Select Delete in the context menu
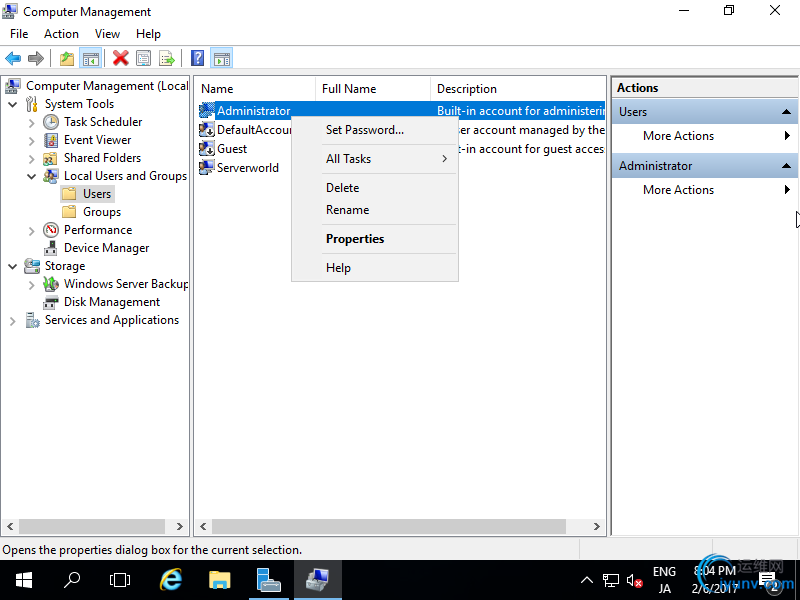 (375, 188)
